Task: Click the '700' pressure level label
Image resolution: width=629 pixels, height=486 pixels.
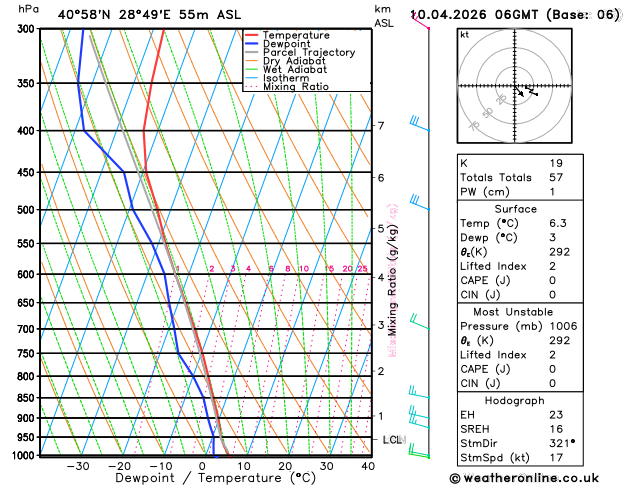Action: coord(28,329)
